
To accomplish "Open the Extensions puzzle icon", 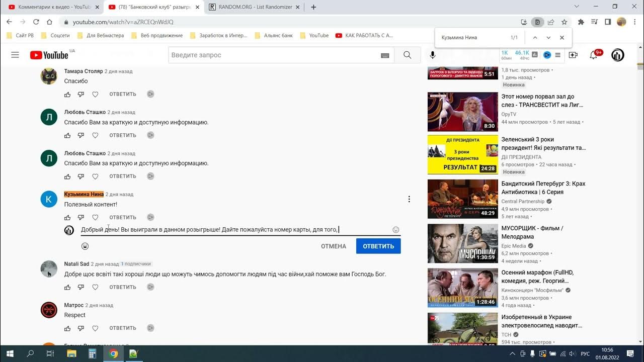I will [581, 22].
